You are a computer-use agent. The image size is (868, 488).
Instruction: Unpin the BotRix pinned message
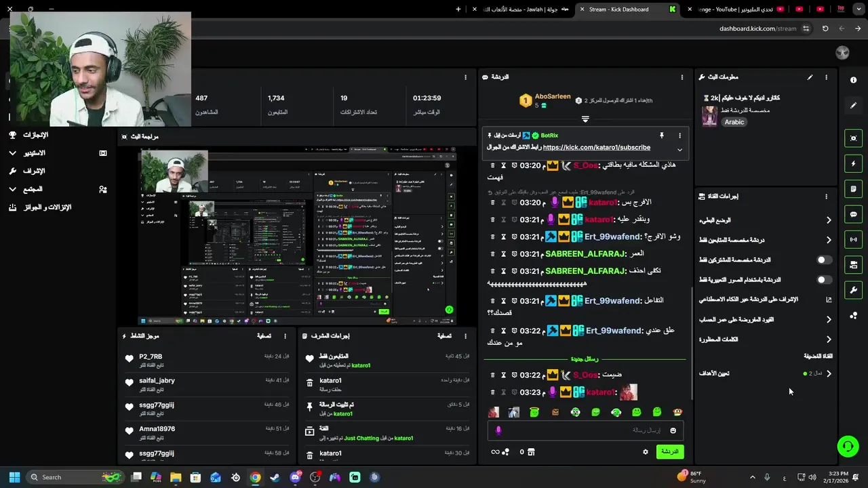661,136
